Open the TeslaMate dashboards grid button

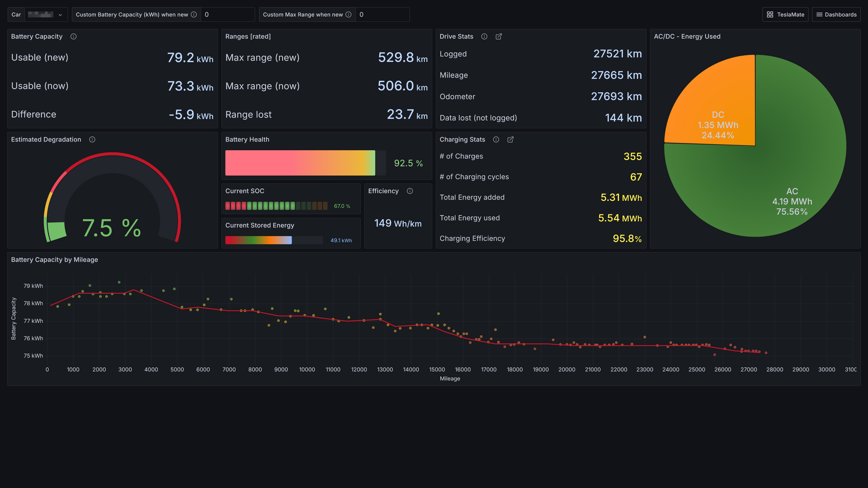[785, 14]
